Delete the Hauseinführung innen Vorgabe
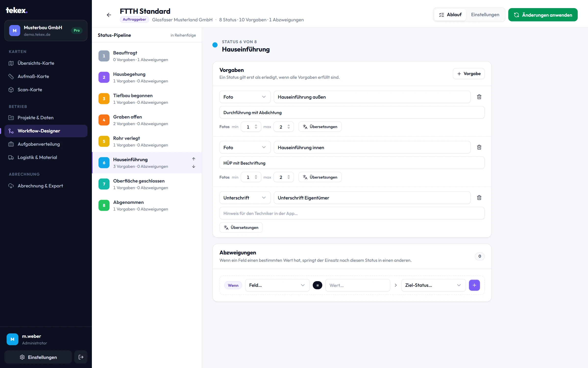588x368 pixels. pyautogui.click(x=479, y=147)
